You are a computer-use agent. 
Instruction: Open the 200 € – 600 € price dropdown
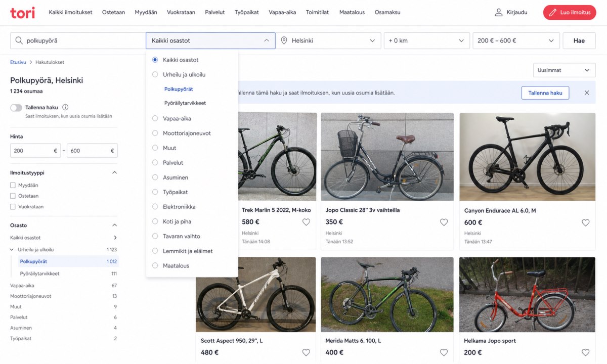pos(516,40)
